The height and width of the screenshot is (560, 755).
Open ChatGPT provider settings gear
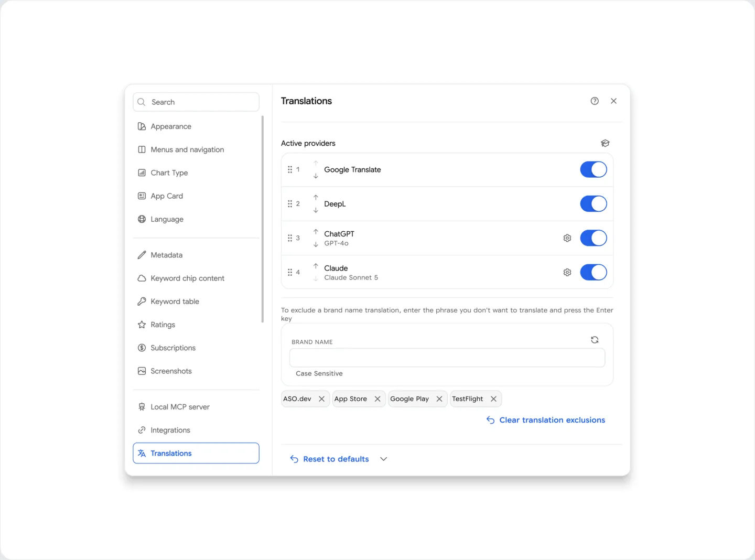567,238
